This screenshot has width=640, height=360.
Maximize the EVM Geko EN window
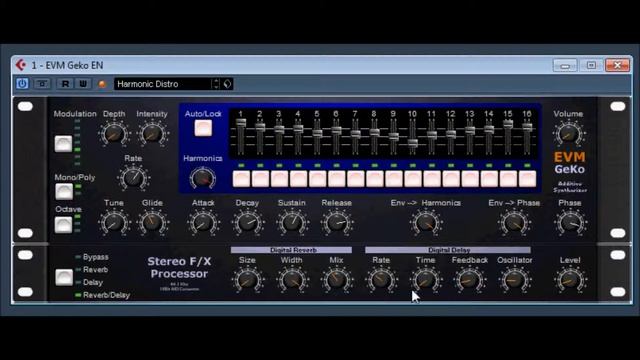point(591,65)
